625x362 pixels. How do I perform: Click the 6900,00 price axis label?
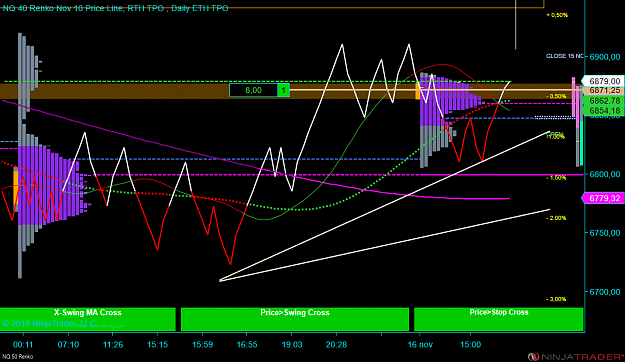click(x=605, y=57)
